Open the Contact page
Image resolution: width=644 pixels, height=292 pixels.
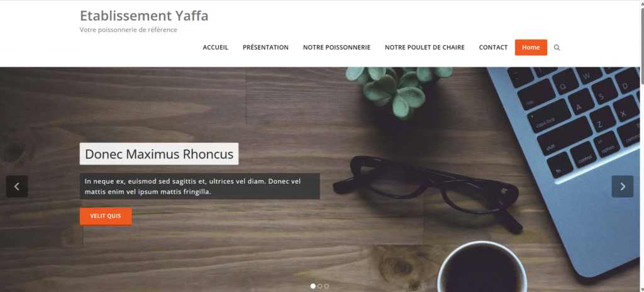493,47
